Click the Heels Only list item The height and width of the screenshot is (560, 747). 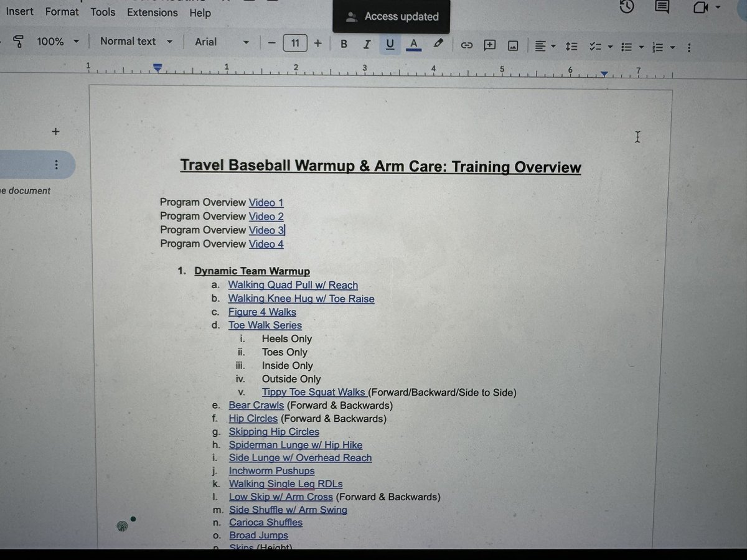click(287, 339)
